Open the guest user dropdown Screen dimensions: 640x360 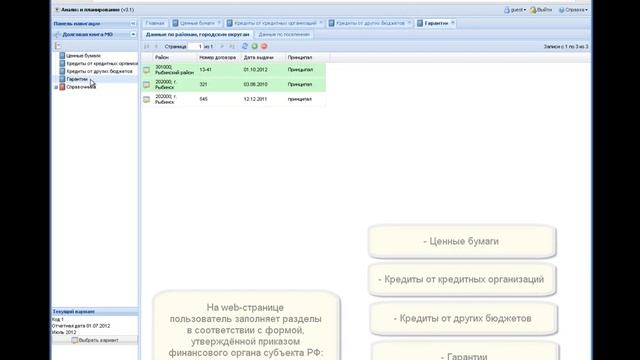click(515, 10)
